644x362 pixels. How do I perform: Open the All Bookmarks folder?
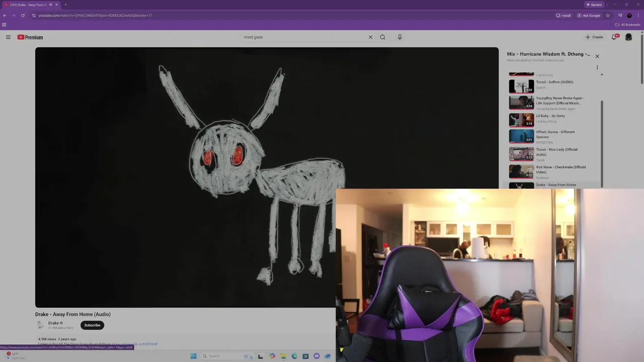(628, 25)
